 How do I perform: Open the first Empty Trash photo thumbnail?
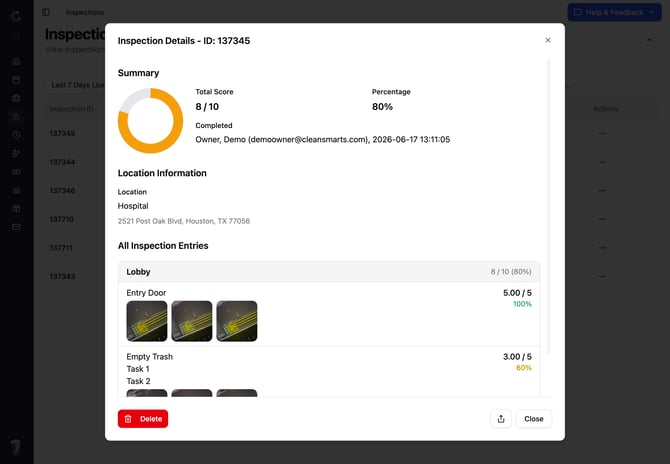coord(147,393)
